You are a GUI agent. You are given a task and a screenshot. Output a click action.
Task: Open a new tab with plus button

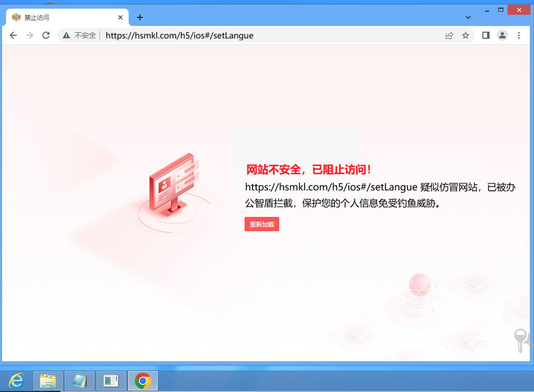point(140,17)
